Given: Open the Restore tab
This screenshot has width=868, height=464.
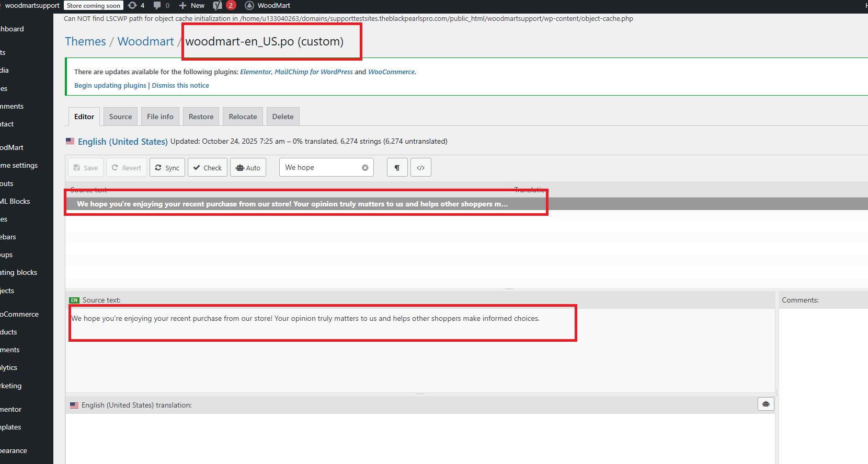Looking at the screenshot, I should click(201, 117).
